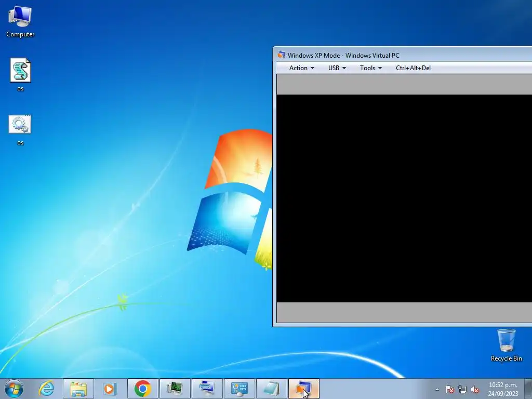This screenshot has width=532, height=399.
Task: Launch Internet Explorer from the taskbar
Action: click(46, 389)
